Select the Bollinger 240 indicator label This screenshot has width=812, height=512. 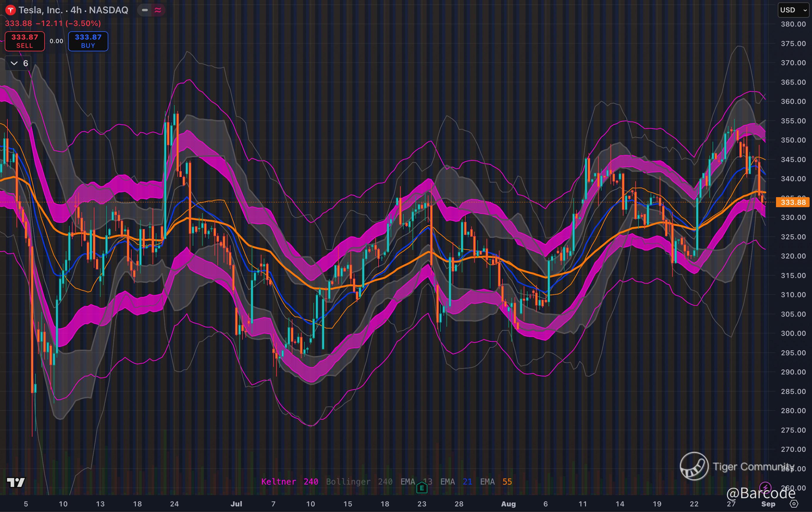click(x=359, y=482)
